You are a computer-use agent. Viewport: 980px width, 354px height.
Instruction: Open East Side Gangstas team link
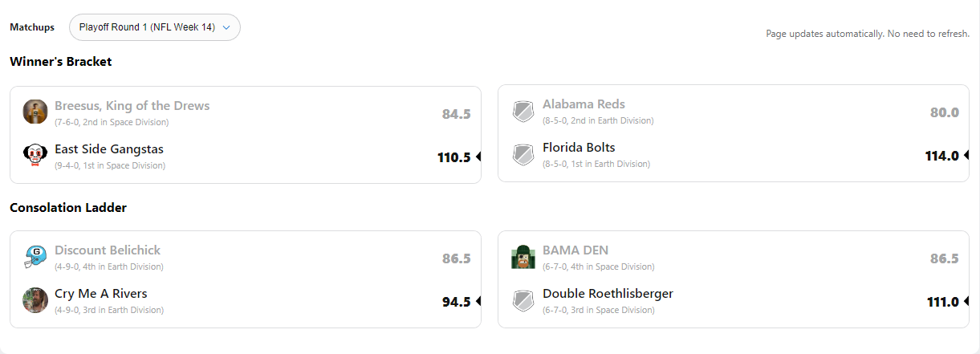pos(109,149)
